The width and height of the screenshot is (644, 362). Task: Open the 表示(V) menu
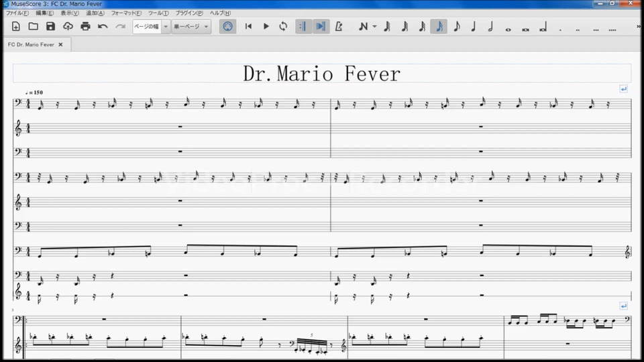pos(70,13)
